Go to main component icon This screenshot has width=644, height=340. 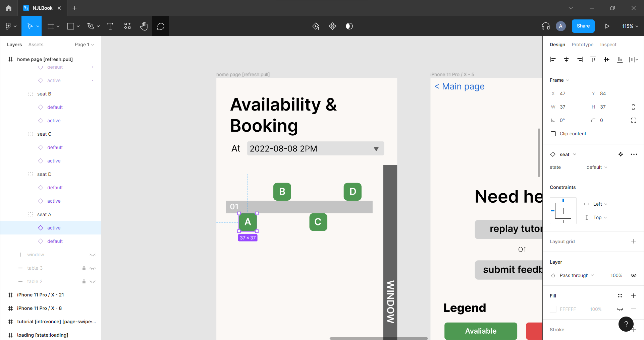point(621,154)
